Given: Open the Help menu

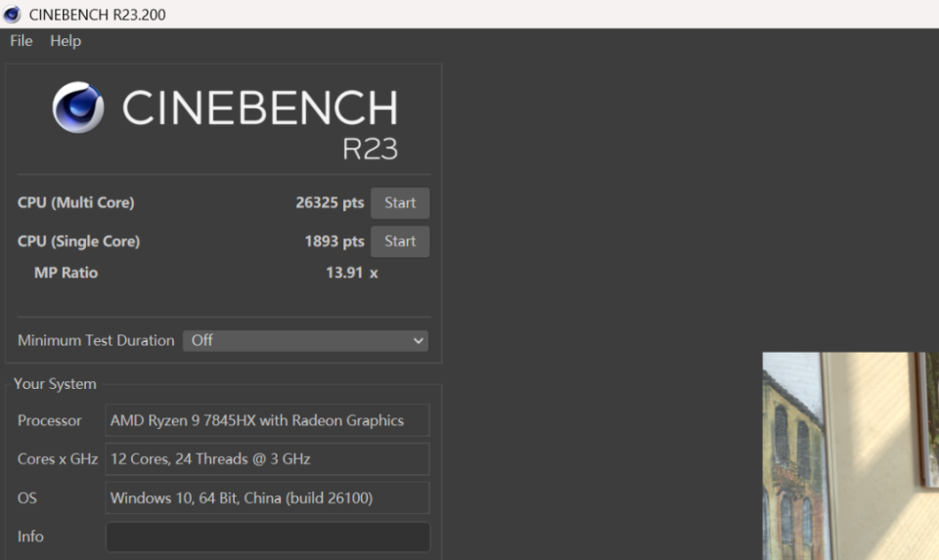Looking at the screenshot, I should [x=66, y=41].
